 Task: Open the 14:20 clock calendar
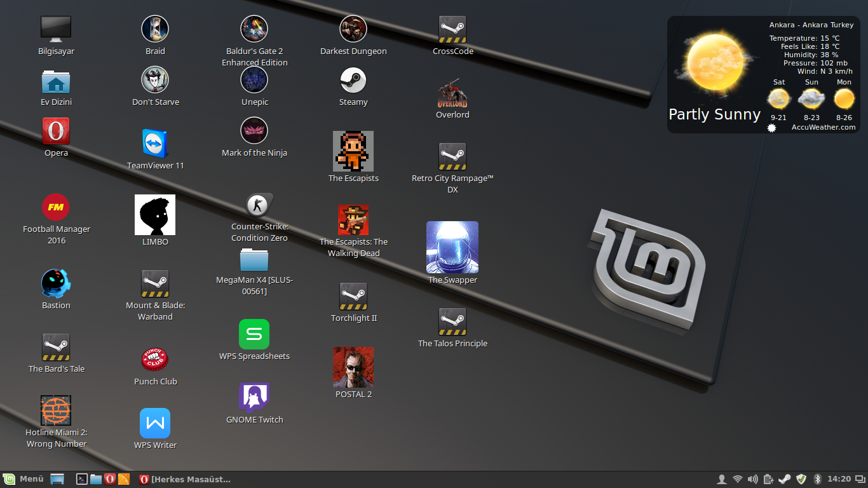[x=839, y=479]
